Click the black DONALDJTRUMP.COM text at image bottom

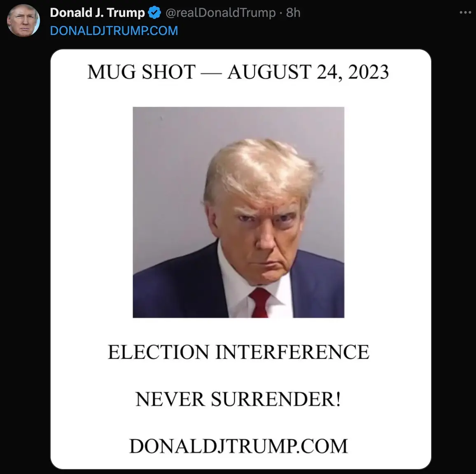pos(238,446)
